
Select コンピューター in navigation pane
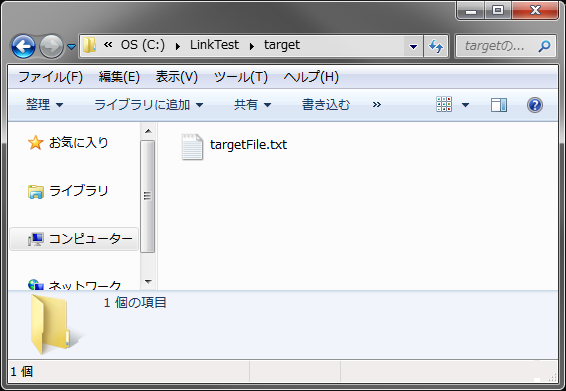(x=74, y=239)
